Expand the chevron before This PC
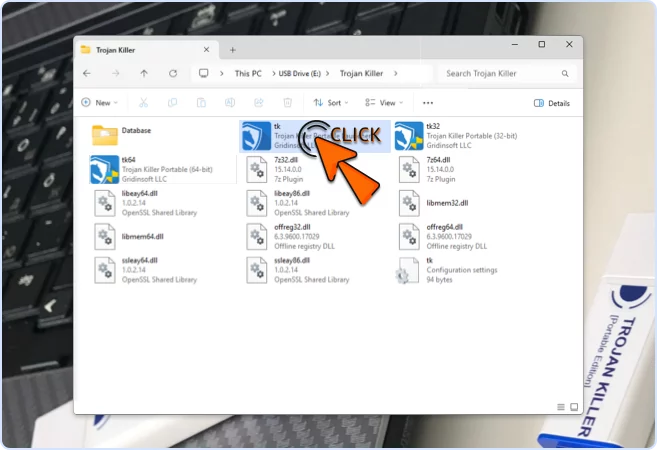 (222, 74)
